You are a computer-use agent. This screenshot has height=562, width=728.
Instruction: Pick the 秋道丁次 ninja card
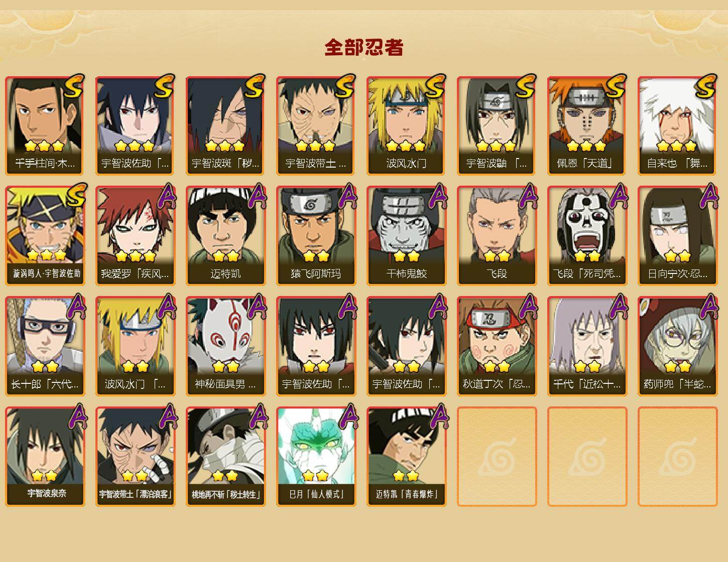(x=497, y=346)
